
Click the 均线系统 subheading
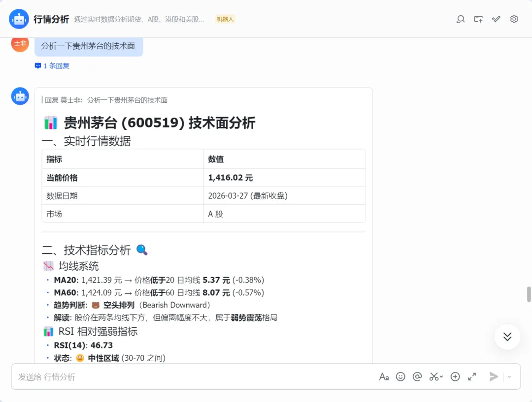pyautogui.click(x=71, y=266)
